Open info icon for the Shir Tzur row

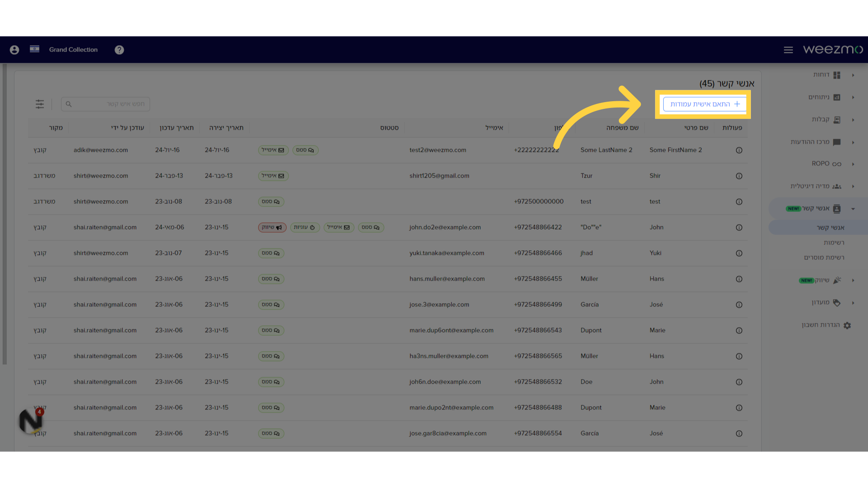(x=739, y=176)
